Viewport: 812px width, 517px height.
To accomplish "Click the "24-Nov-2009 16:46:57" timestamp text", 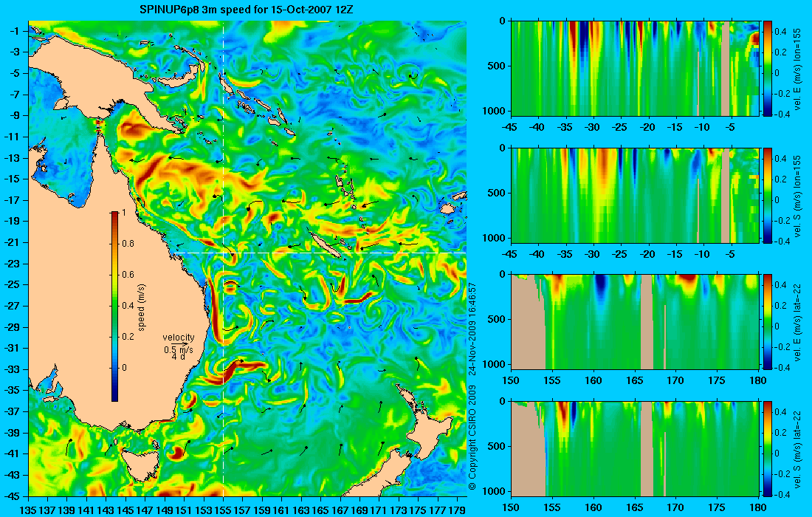I will pyautogui.click(x=472, y=329).
